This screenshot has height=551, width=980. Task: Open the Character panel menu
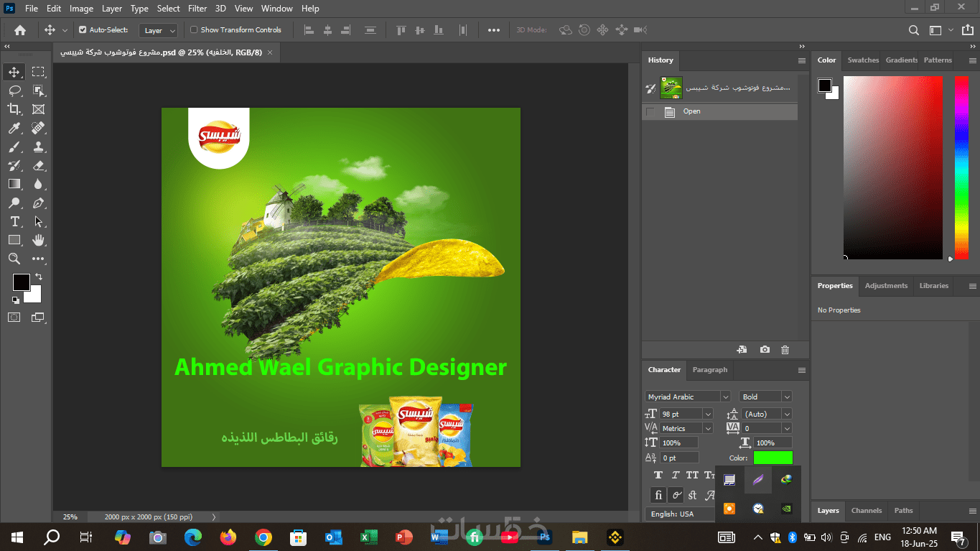pos(802,370)
